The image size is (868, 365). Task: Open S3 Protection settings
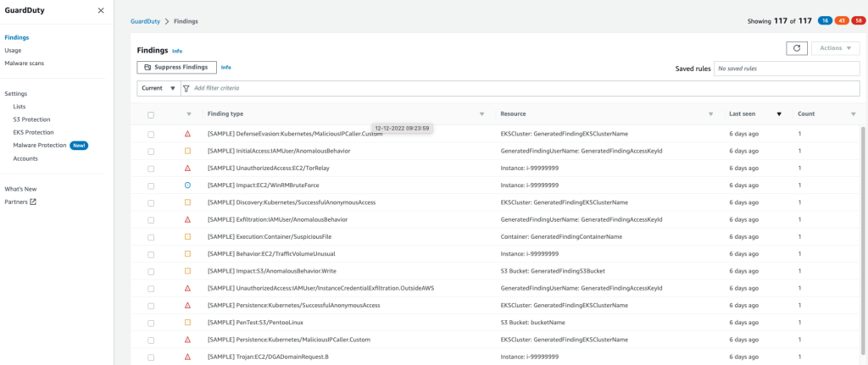pos(31,119)
